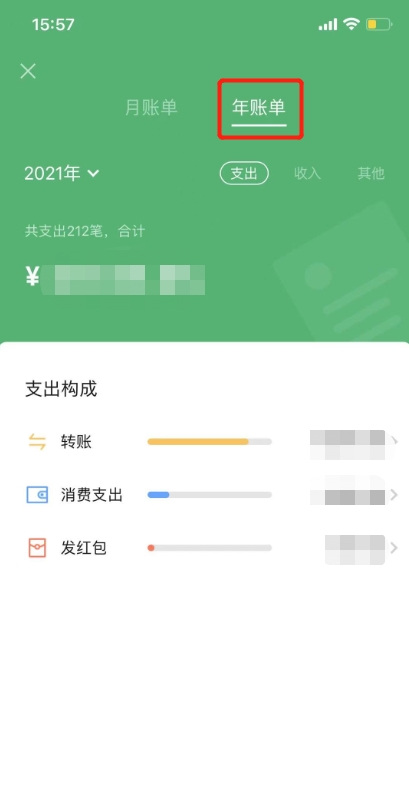Click the transfer (转账) arrows icon
This screenshot has width=409, height=801.
coord(37,442)
